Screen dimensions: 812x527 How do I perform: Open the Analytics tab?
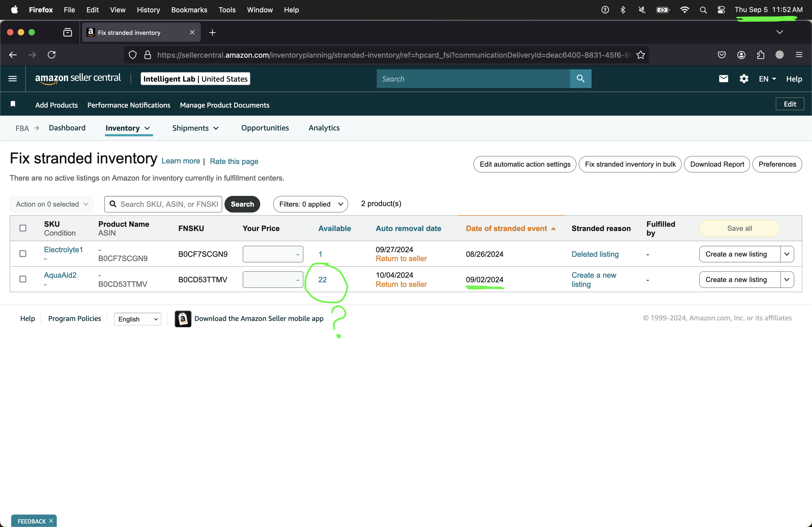click(324, 128)
